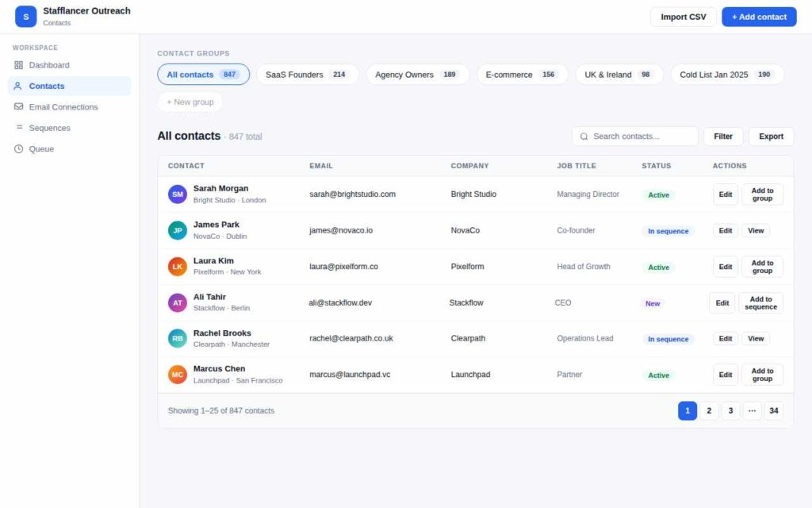
Task: Click the Sequences list icon
Action: click(19, 128)
